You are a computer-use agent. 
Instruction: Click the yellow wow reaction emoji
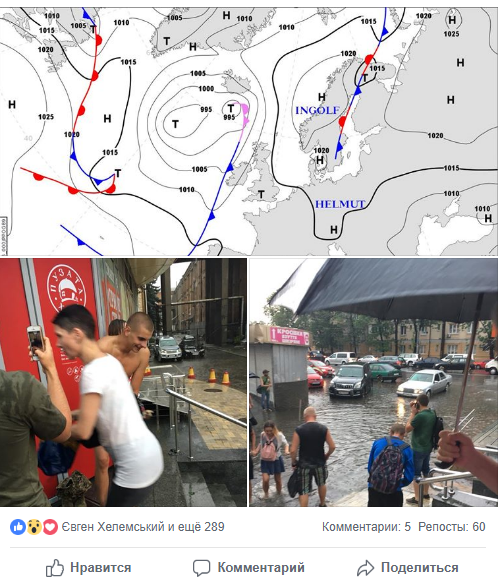34,527
